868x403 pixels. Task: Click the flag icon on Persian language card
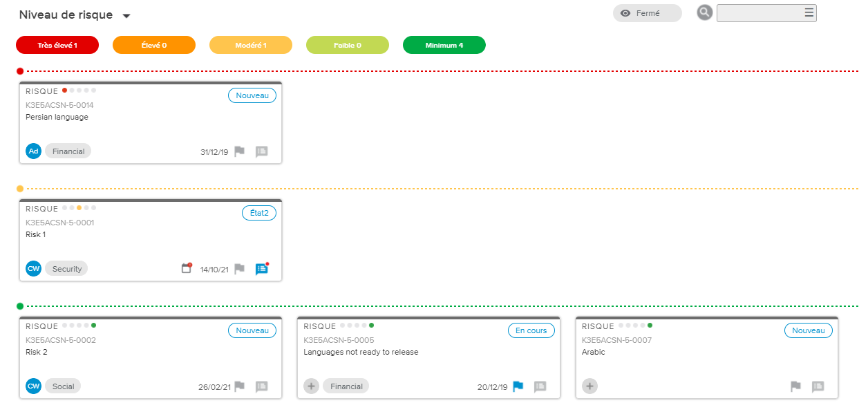[x=239, y=151]
